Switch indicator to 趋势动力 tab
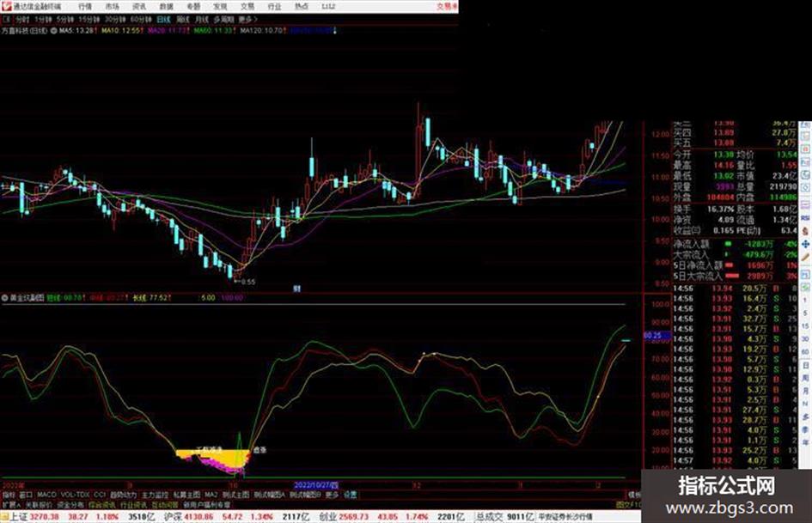 pyautogui.click(x=123, y=495)
